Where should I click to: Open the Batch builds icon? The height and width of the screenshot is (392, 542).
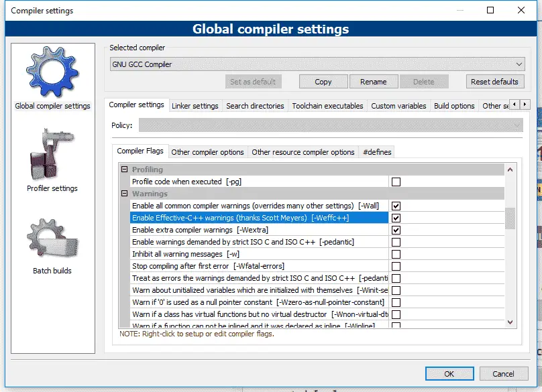click(x=52, y=239)
